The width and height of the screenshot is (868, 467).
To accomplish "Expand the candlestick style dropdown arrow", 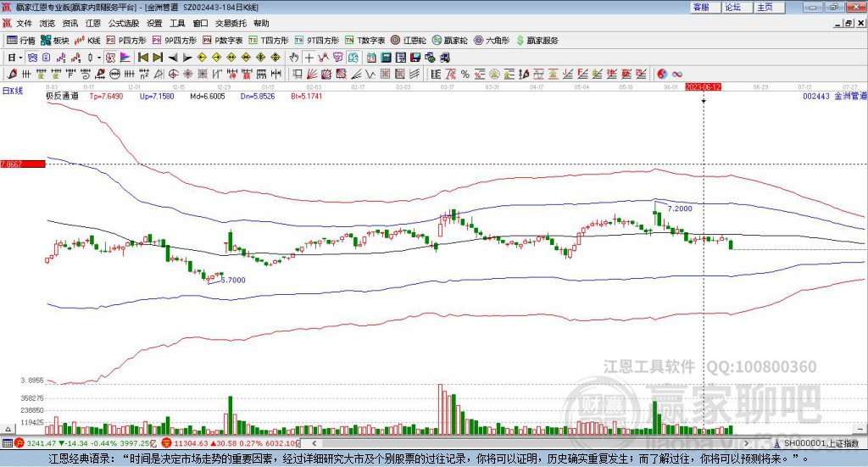I will click(98, 58).
